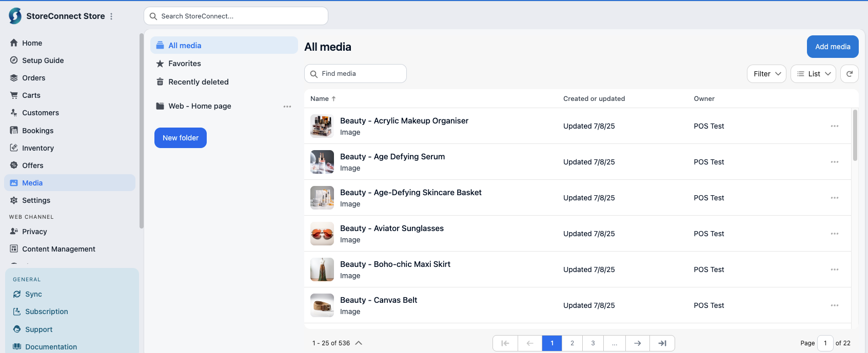
Task: Click the Privacy icon
Action: point(14,232)
